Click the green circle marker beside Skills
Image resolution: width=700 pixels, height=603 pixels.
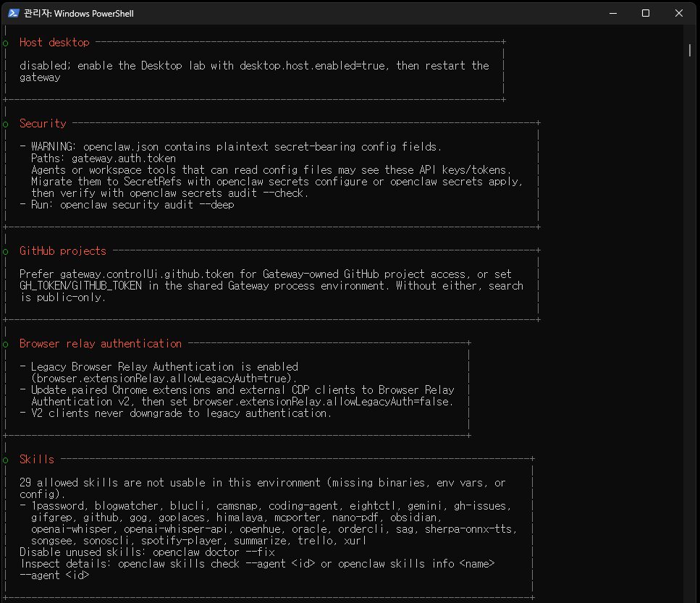coord(5,460)
